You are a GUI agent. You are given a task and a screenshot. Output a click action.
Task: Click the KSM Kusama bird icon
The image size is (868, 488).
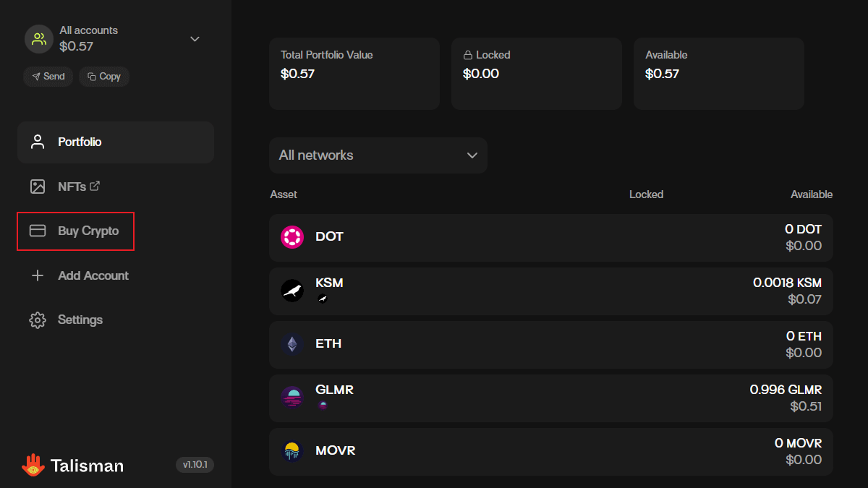(x=292, y=291)
